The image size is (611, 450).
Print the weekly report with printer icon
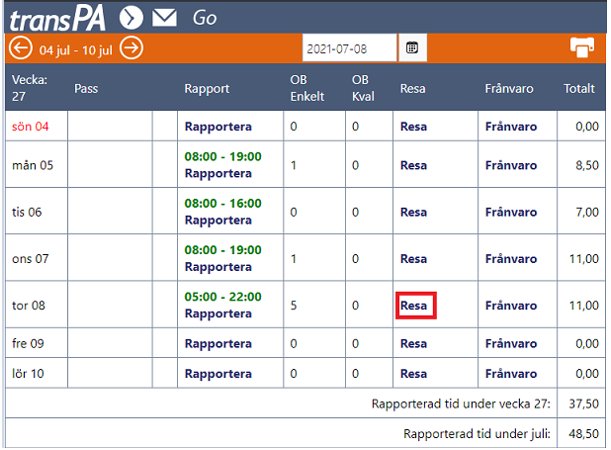(582, 48)
